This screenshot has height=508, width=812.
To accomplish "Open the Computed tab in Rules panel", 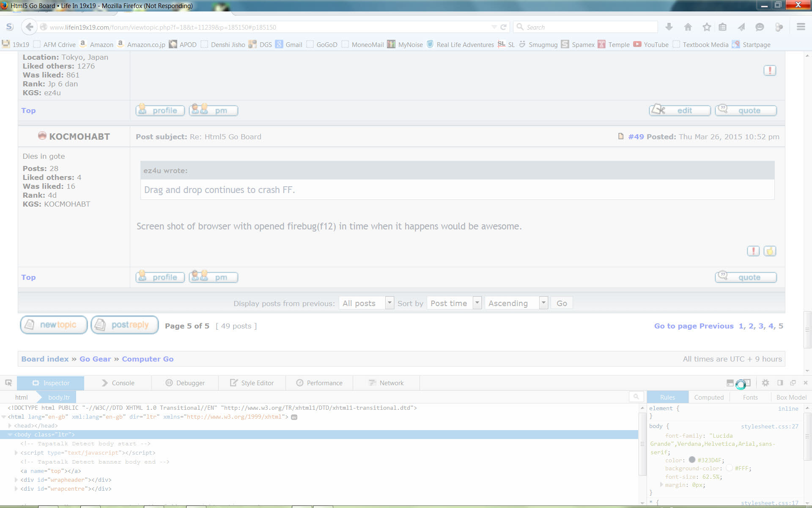I will [709, 397].
